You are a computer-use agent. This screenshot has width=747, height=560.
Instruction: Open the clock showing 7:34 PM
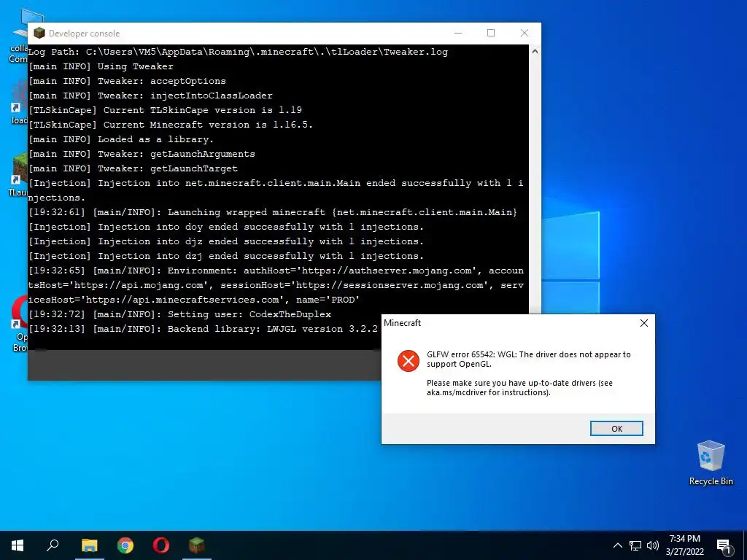(684, 545)
